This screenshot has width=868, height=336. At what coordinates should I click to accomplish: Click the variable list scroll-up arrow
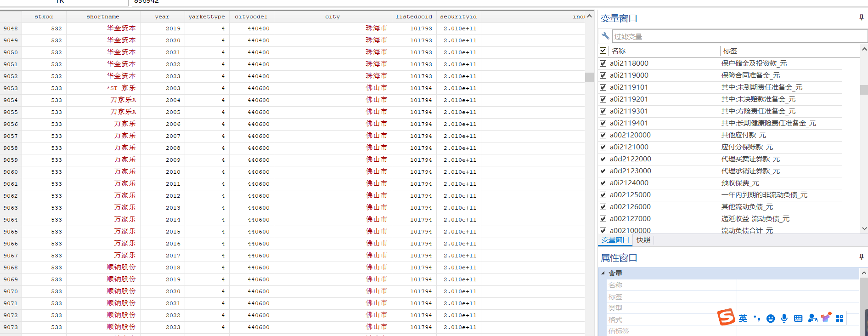864,49
